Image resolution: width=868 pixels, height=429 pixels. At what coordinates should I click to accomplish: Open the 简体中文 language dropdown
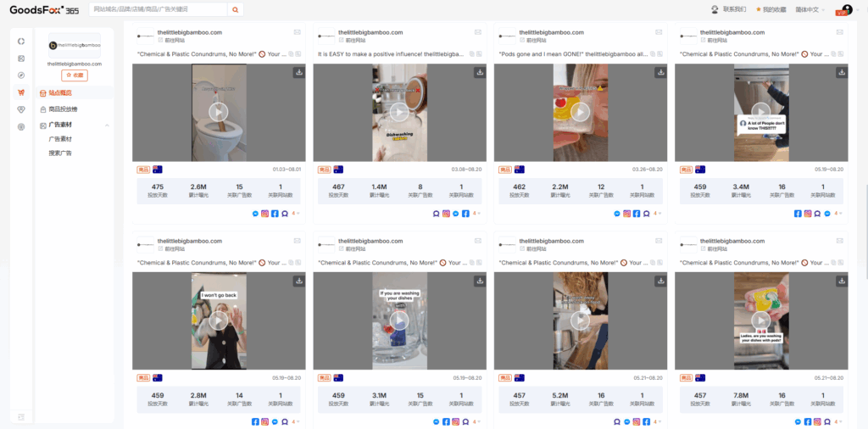pos(810,9)
